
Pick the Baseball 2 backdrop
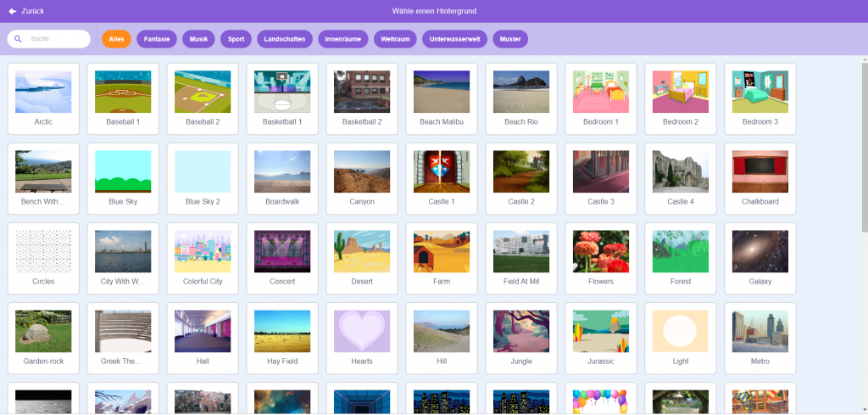(203, 98)
